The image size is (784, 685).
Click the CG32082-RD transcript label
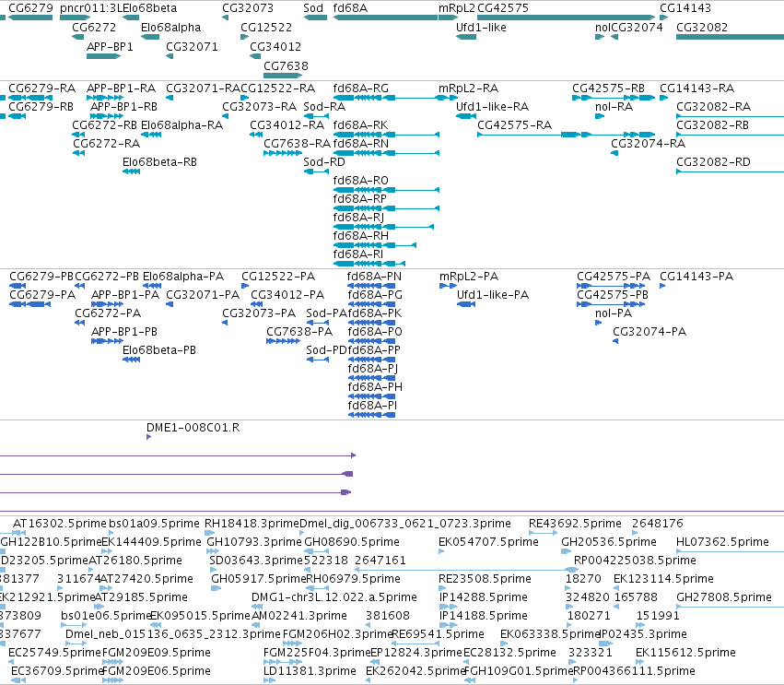point(713,162)
